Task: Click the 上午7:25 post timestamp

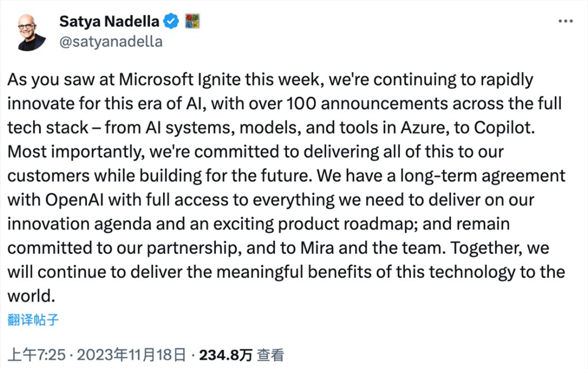Action: pos(36,354)
